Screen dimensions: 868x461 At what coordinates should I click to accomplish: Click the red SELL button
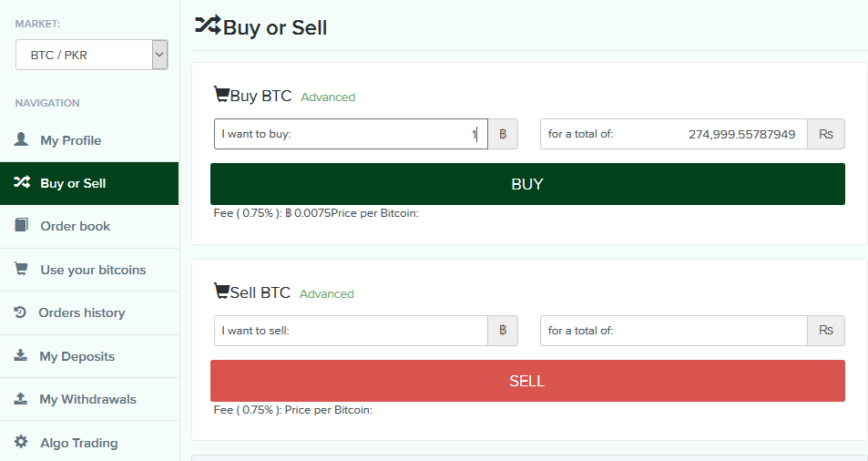point(527,381)
